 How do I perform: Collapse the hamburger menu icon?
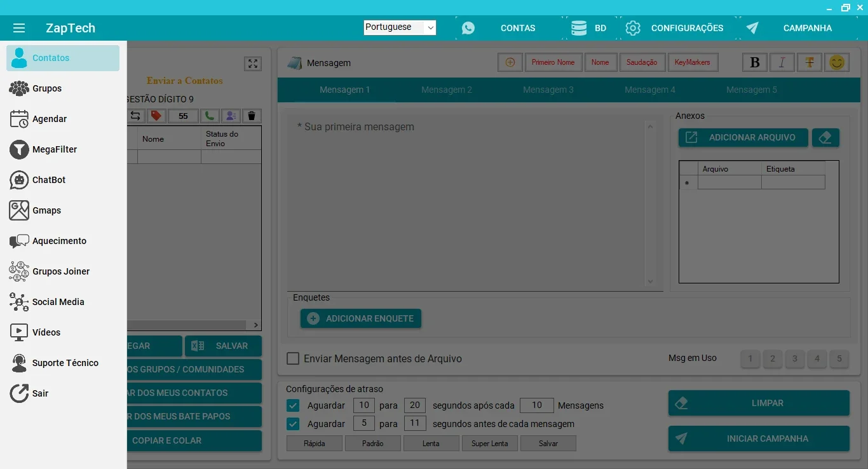(x=19, y=28)
